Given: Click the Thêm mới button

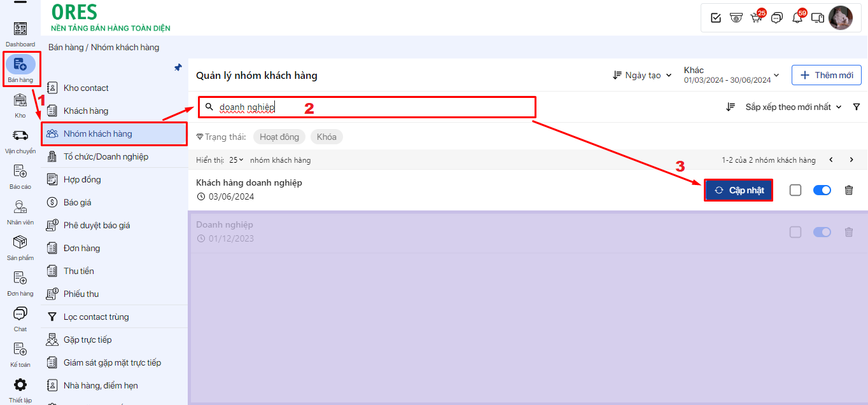Looking at the screenshot, I should [826, 75].
